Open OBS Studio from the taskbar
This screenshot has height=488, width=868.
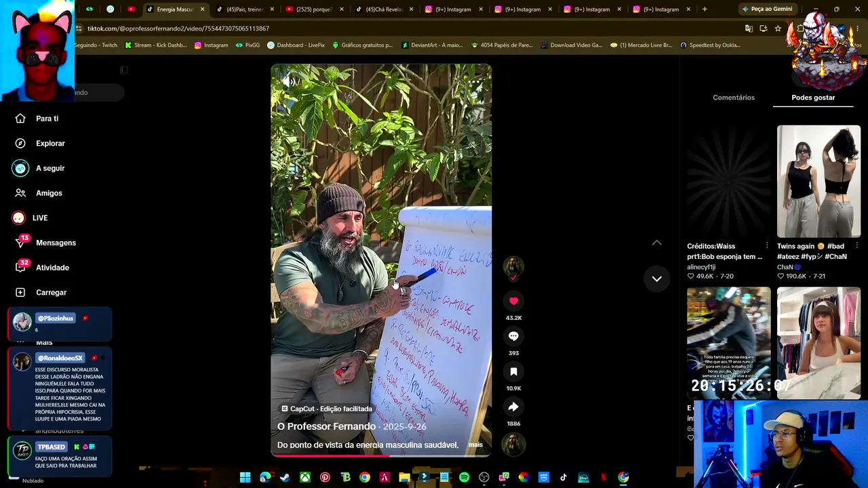(x=484, y=477)
